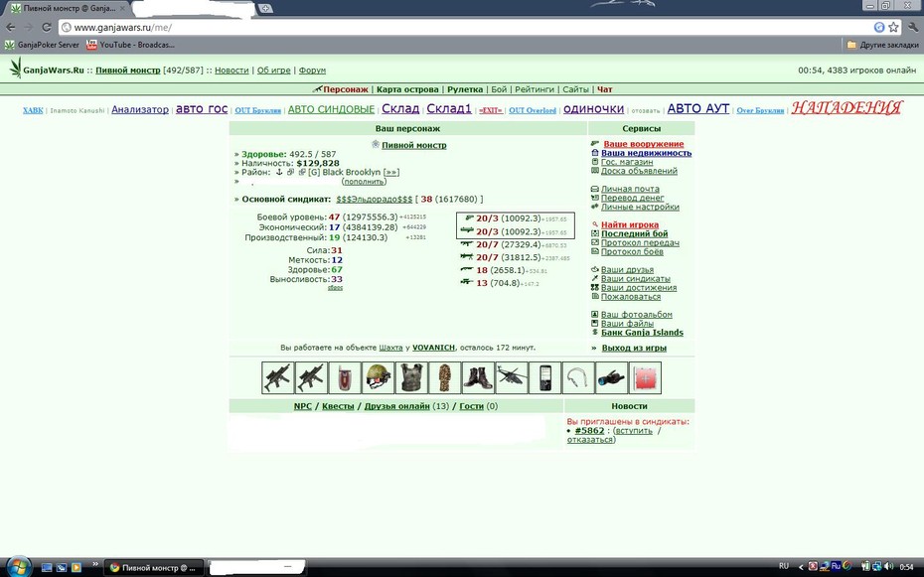
Task: Open the YouTube Broadcast bookmark
Action: pos(130,45)
